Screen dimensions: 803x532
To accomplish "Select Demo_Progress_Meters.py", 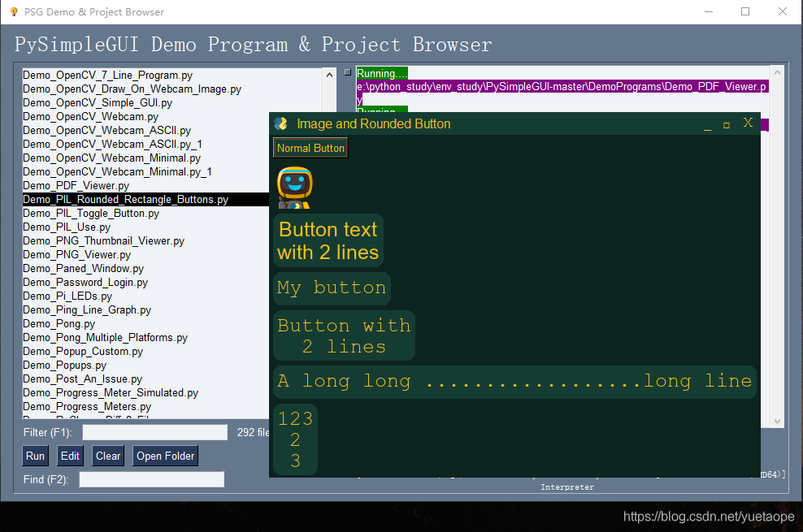I will [x=87, y=407].
